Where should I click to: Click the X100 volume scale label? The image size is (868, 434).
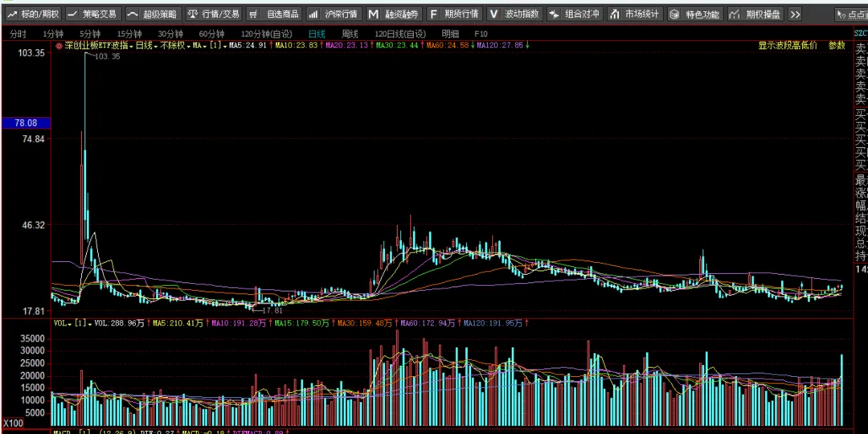tap(12, 424)
